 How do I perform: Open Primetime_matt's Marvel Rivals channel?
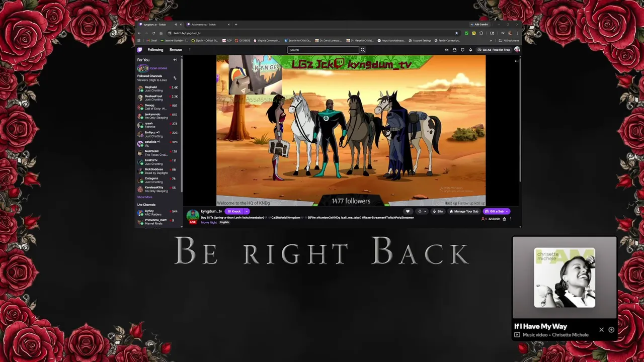pos(158,222)
